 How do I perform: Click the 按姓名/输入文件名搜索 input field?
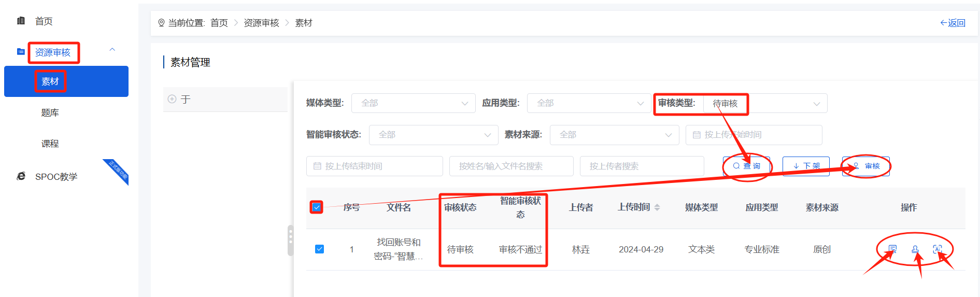(511, 166)
